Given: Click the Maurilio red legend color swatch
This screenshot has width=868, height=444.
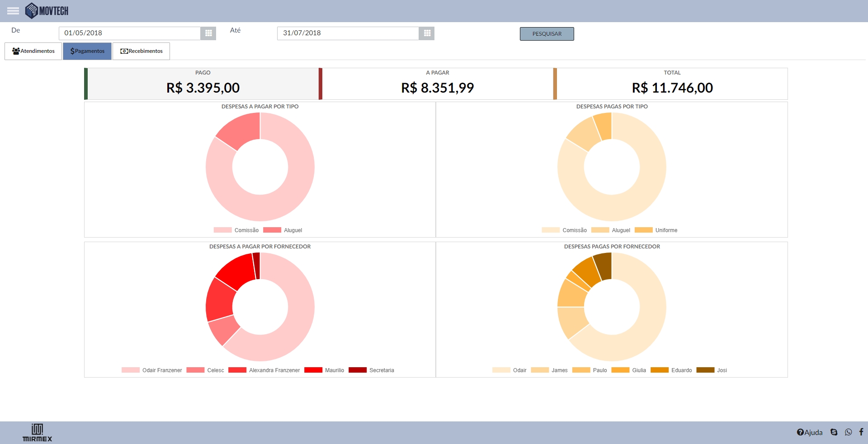Looking at the screenshot, I should tap(313, 370).
